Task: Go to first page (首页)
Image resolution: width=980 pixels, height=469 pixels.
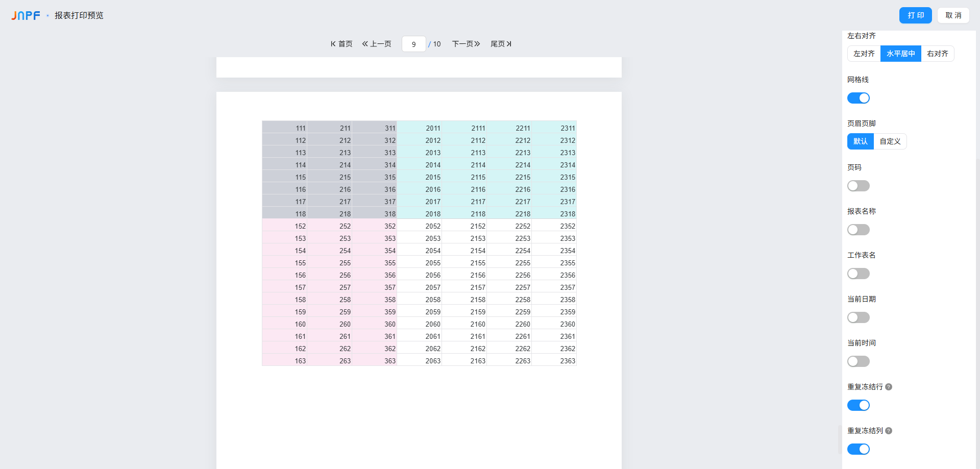Action: pyautogui.click(x=341, y=44)
